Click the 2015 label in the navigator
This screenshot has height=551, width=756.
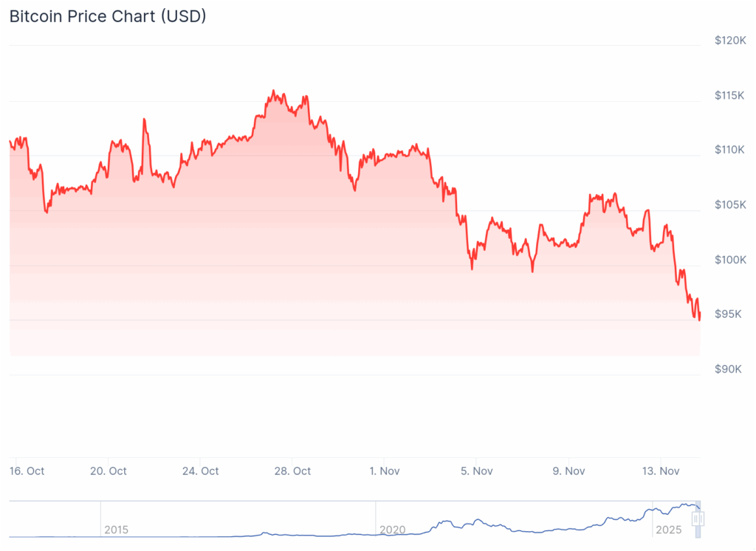click(116, 530)
